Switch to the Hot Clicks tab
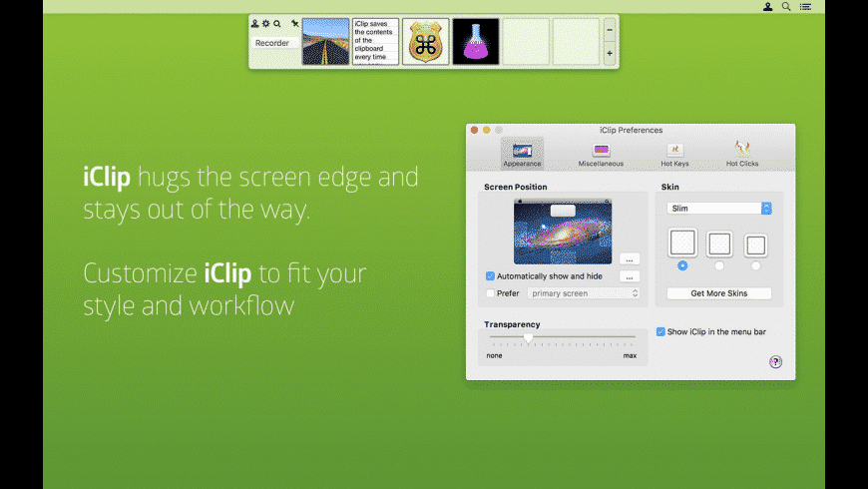 [742, 155]
